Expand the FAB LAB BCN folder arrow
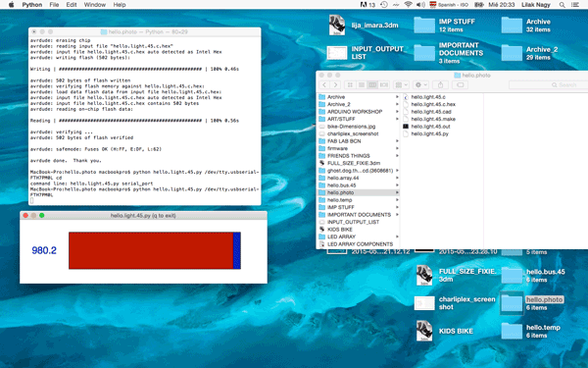 397,141
